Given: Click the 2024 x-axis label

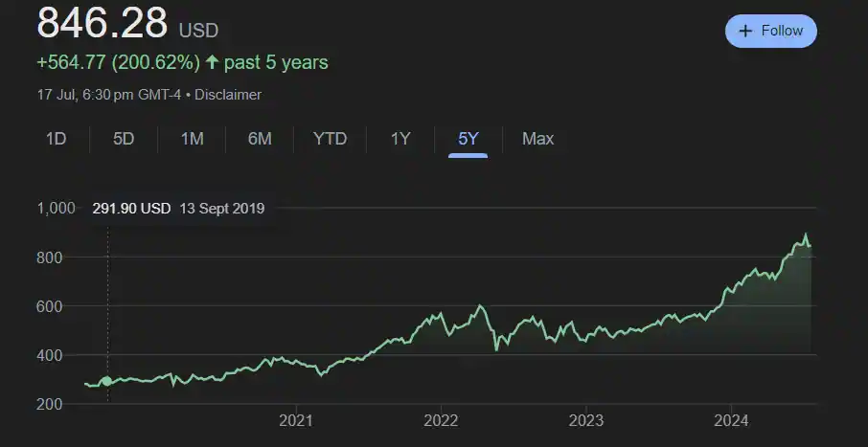Looking at the screenshot, I should tap(731, 421).
